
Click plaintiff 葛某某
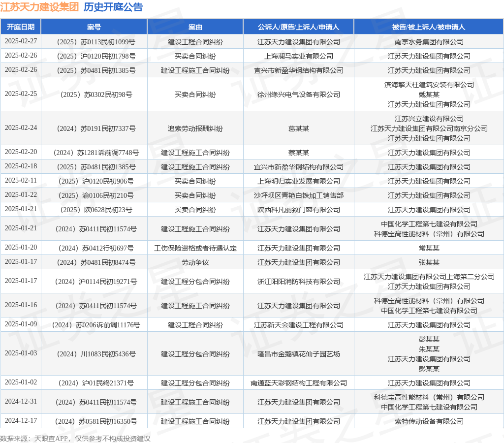tap(299, 128)
